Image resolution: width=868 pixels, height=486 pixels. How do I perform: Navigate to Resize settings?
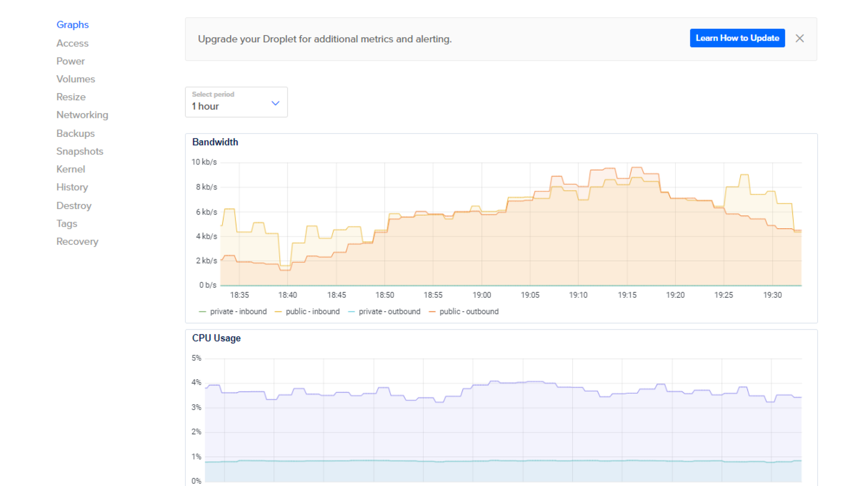pos(71,97)
